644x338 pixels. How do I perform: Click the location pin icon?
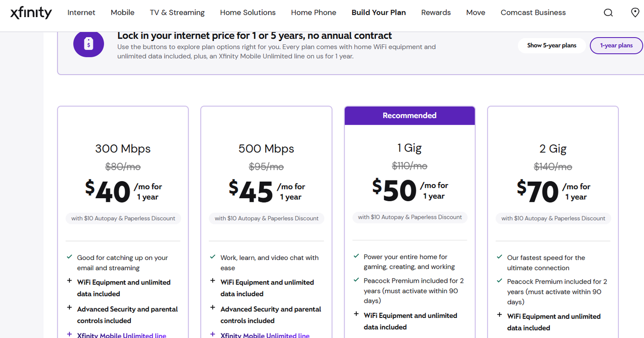coord(635,13)
